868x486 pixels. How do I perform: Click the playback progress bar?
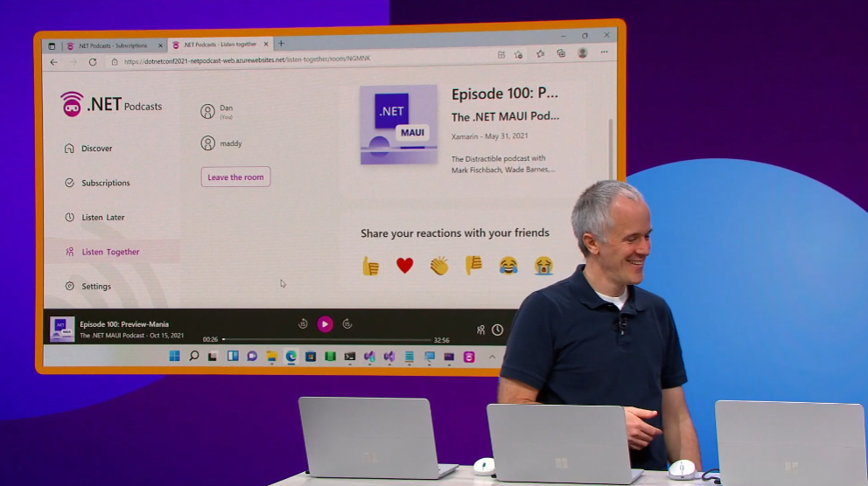(x=326, y=339)
